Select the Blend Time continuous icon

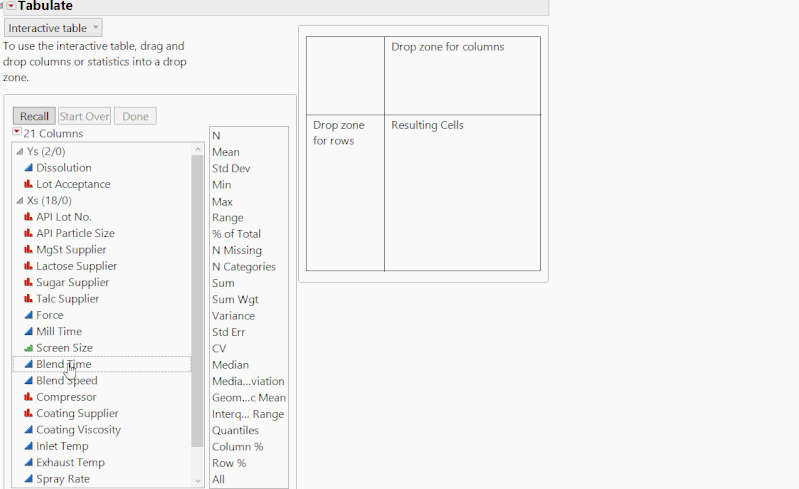(29, 364)
